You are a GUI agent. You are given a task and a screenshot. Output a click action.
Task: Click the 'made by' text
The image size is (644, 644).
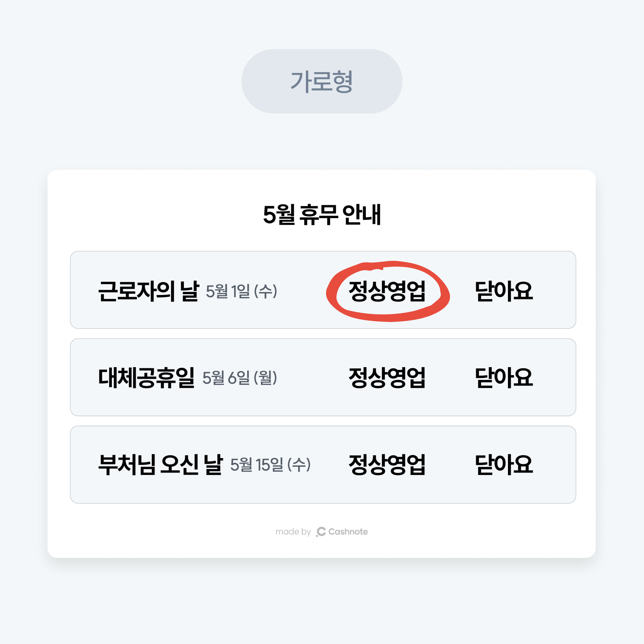pyautogui.click(x=293, y=532)
